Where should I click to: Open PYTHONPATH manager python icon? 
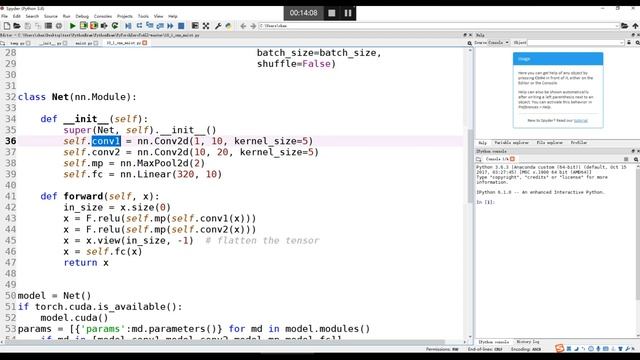pyautogui.click(x=229, y=26)
